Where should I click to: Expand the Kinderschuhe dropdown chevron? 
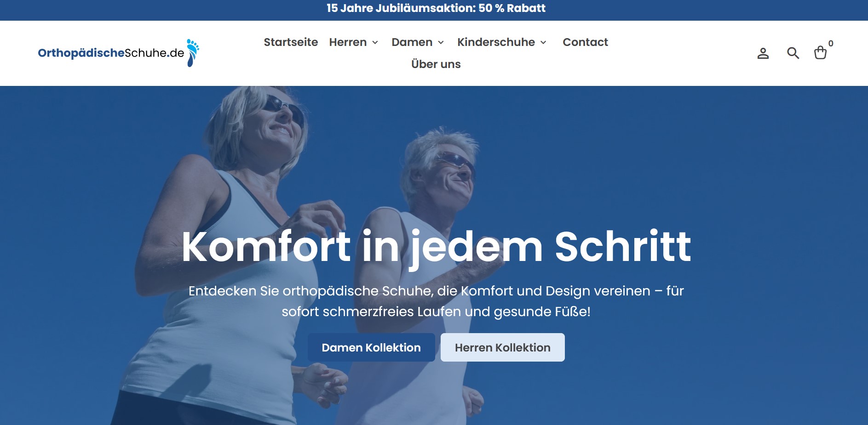pyautogui.click(x=543, y=42)
